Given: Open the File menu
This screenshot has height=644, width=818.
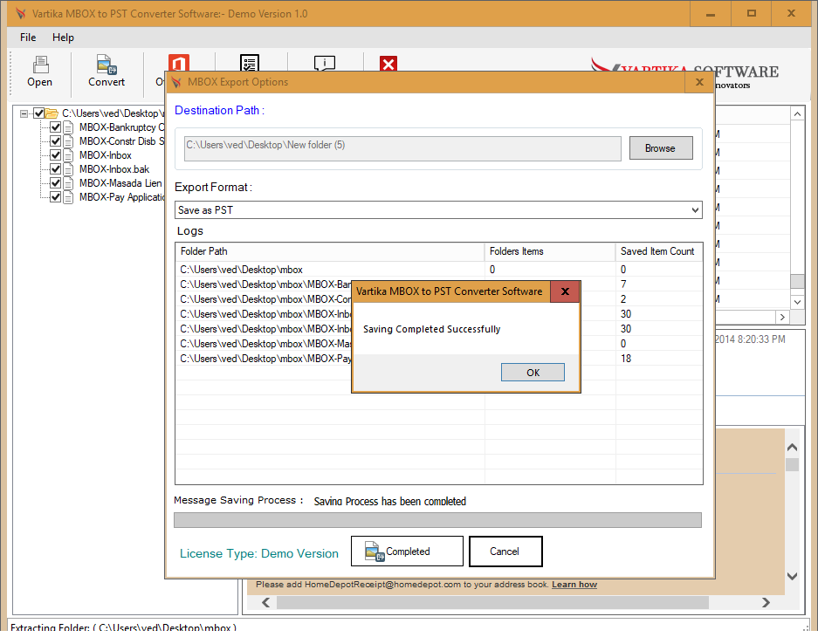Looking at the screenshot, I should pos(28,38).
